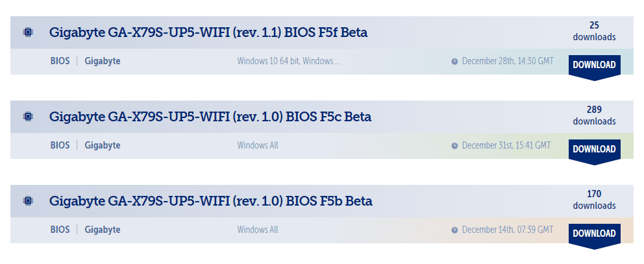Open the rev. 1.0 BIOS F5b Beta title
Image resolution: width=644 pixels, height=264 pixels.
[210, 201]
